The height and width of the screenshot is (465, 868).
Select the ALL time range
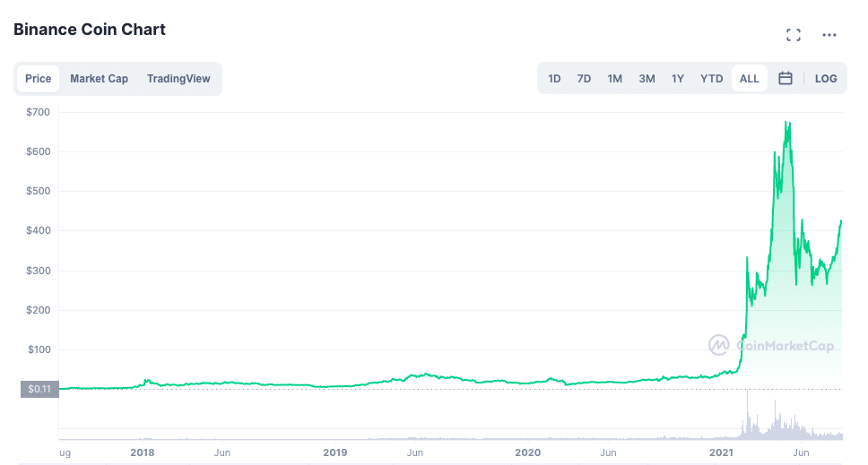click(749, 79)
